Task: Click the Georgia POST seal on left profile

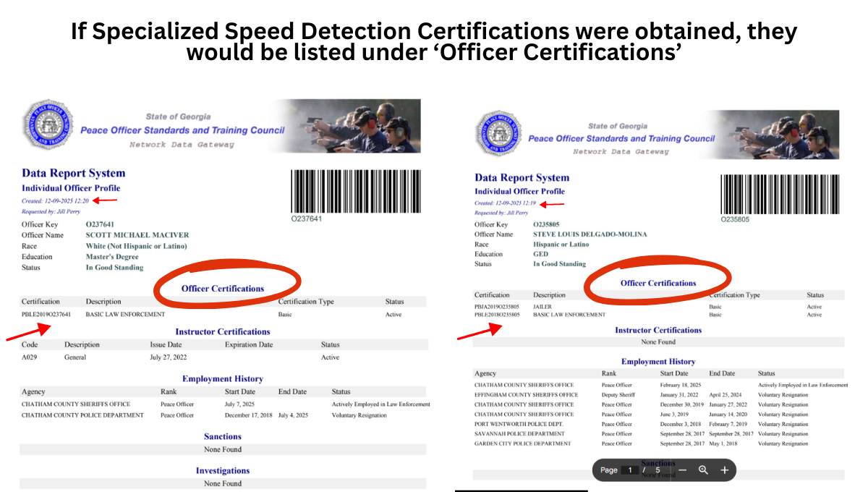Action: [48, 124]
